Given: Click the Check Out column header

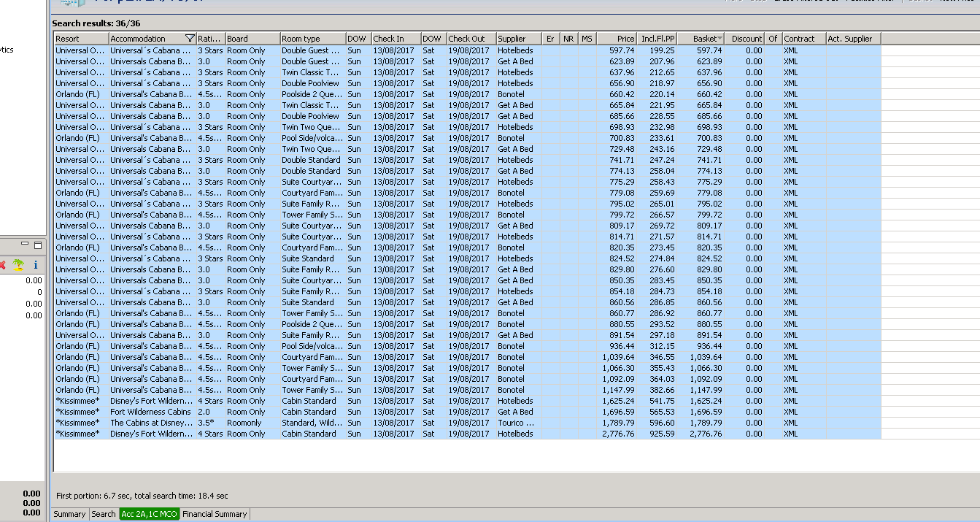Looking at the screenshot, I should (471, 39).
